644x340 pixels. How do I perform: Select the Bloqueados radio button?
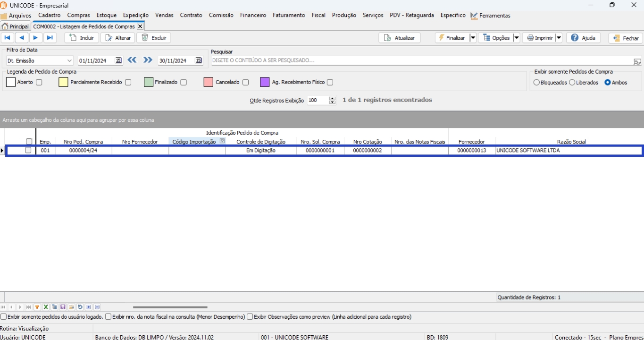click(536, 83)
